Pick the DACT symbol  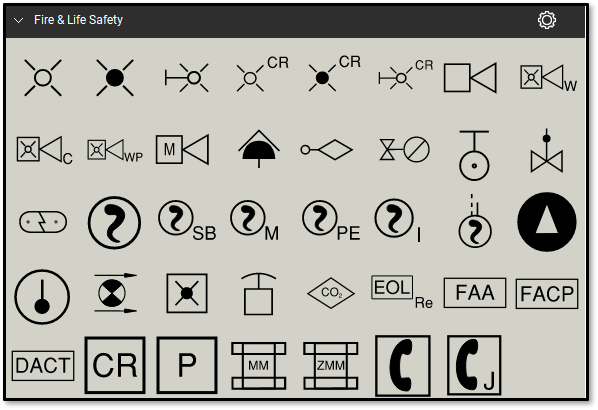click(x=43, y=366)
